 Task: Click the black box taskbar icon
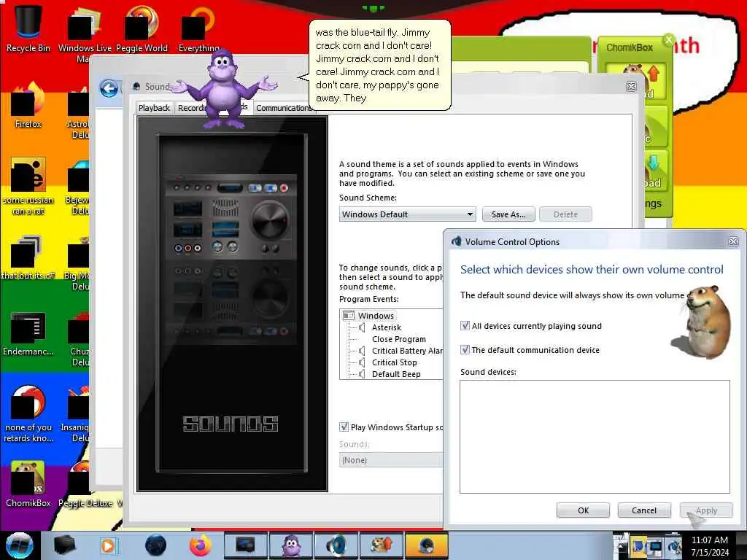pos(64,545)
